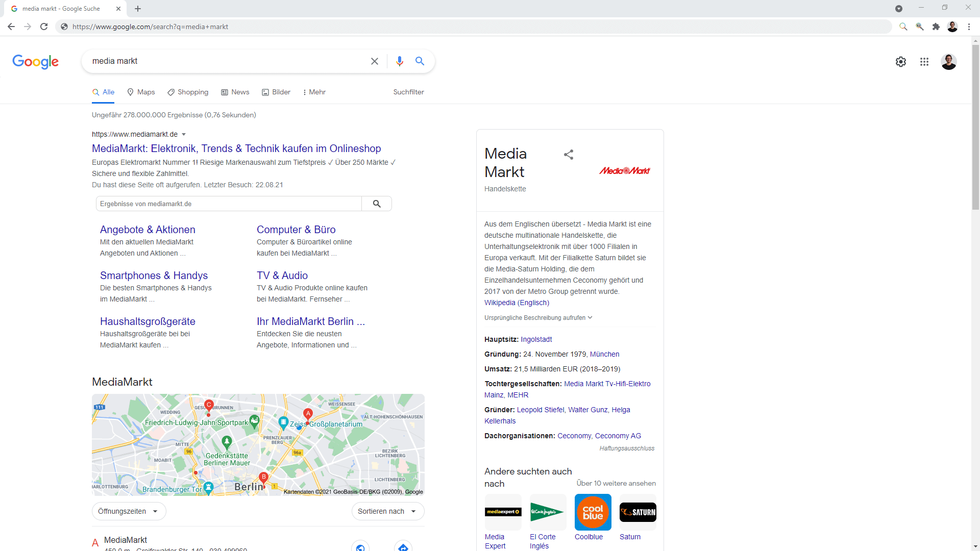Open Computer & Büro sitelink
Image resolution: width=980 pixels, height=551 pixels.
pos(296,230)
